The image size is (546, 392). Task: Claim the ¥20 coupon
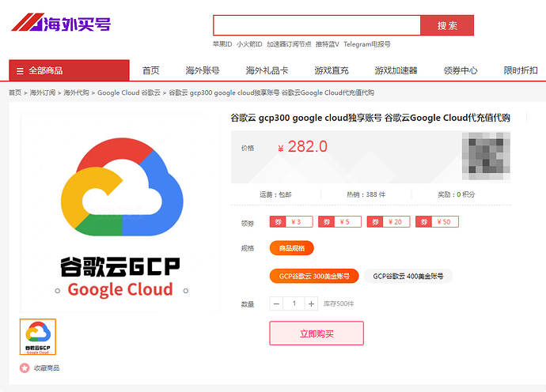coord(389,221)
